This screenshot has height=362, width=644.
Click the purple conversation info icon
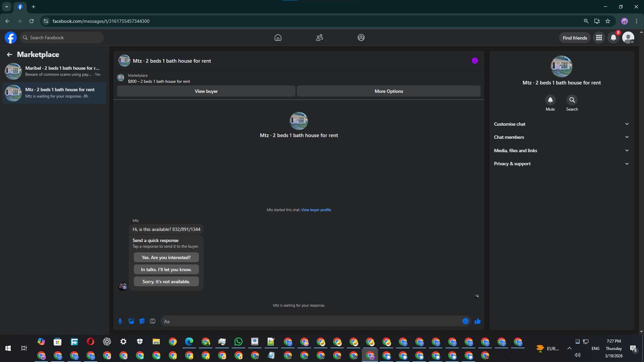click(x=475, y=61)
